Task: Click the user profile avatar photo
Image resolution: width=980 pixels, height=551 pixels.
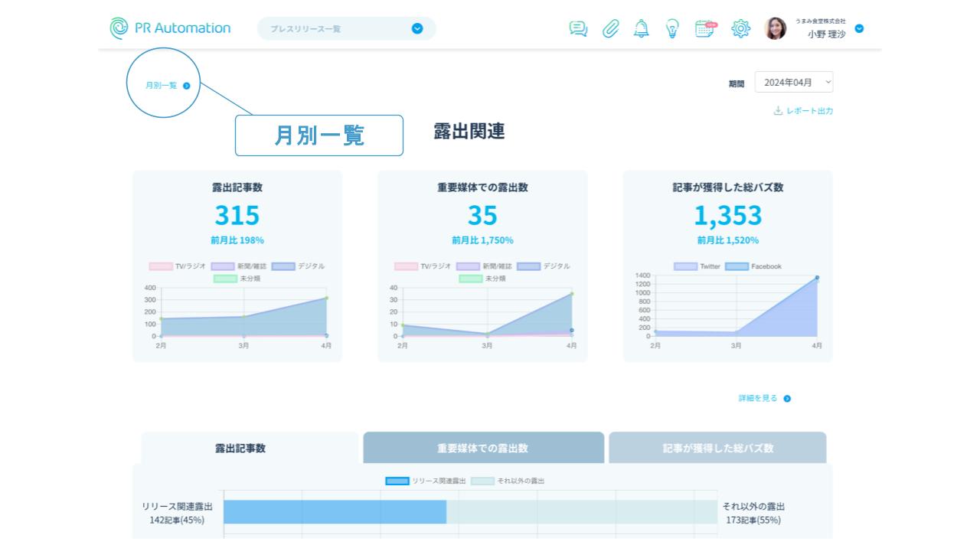Action: click(775, 29)
